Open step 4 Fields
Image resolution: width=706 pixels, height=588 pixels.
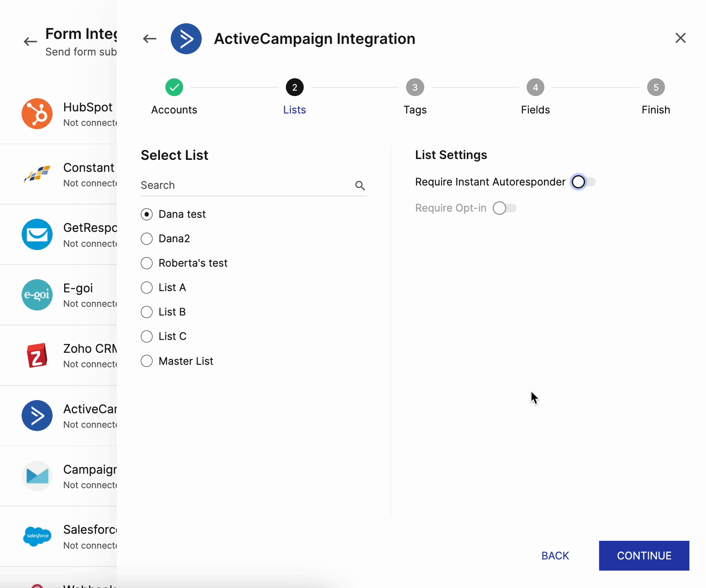coord(535,88)
